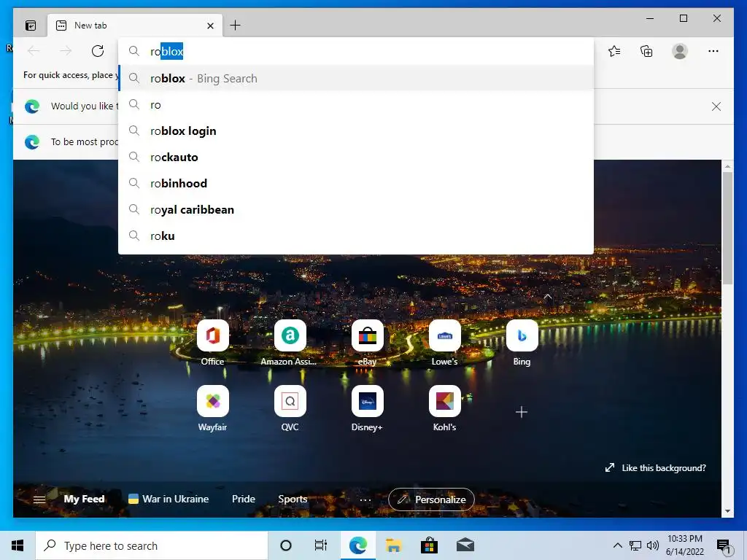Click into the address bar typing 'roblox'
747x560 pixels.
pyautogui.click(x=356, y=51)
